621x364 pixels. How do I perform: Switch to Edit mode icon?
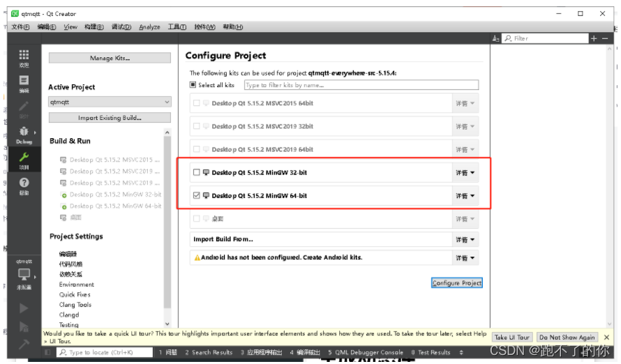click(x=24, y=80)
